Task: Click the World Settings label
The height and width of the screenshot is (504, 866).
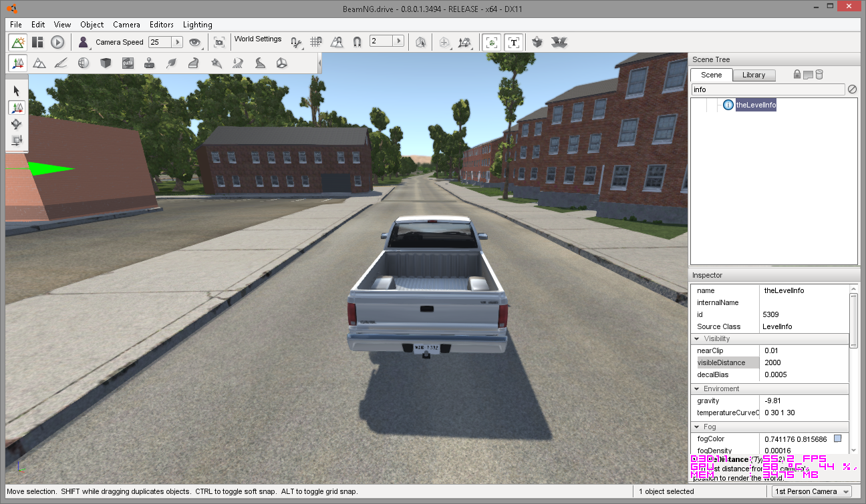Action: [x=258, y=39]
